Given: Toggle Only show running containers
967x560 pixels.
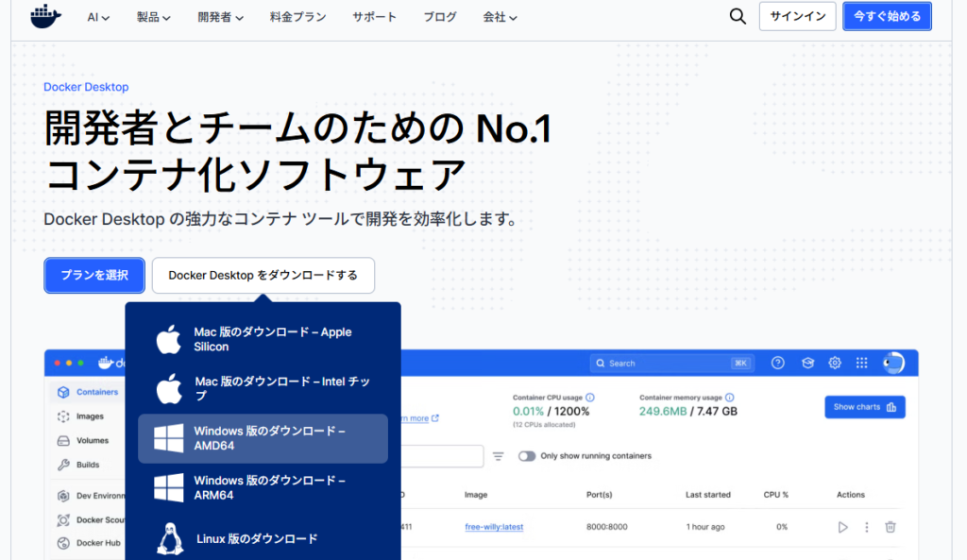Looking at the screenshot, I should [526, 456].
